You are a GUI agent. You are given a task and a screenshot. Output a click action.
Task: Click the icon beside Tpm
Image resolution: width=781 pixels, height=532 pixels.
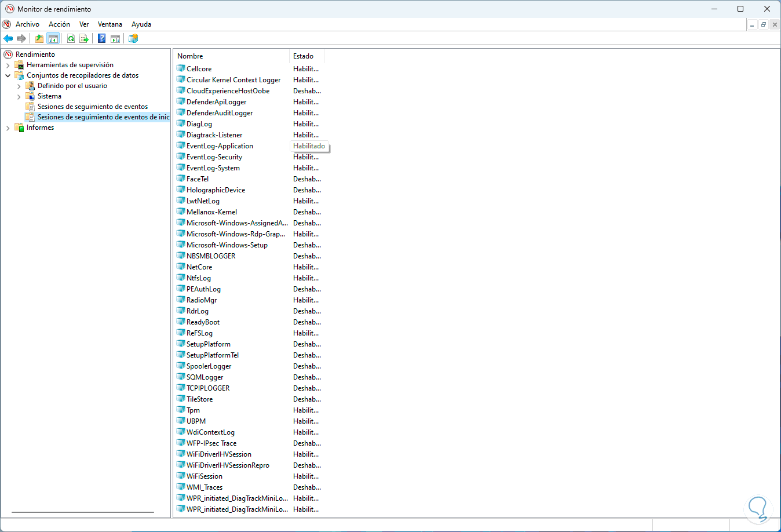pyautogui.click(x=181, y=410)
